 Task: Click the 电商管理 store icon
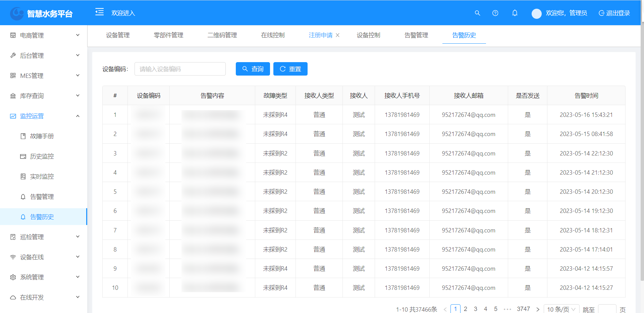click(13, 35)
